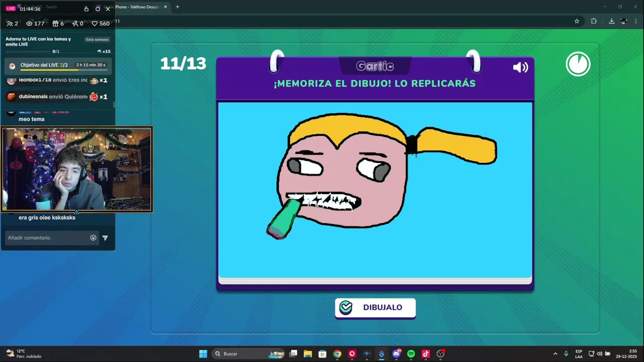Image resolution: width=644 pixels, height=362 pixels.
Task: Click the era gris oiee chat message
Action: (47, 218)
